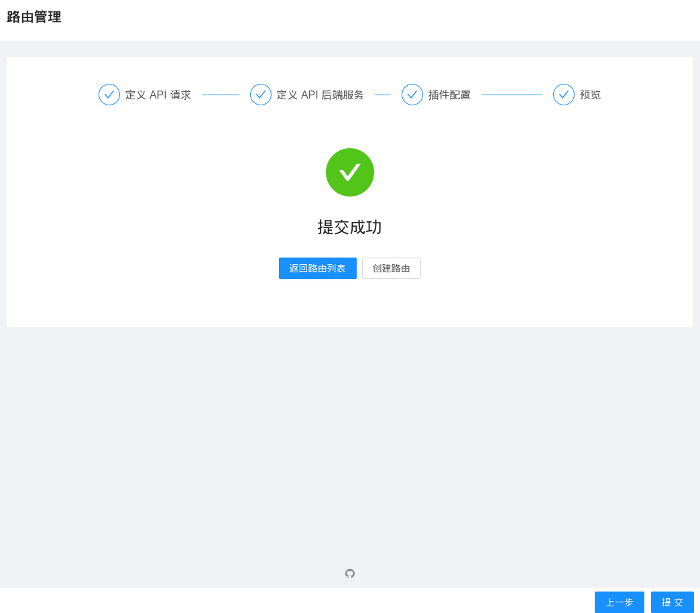Select the 定义 API 后端服务 step label

click(320, 95)
